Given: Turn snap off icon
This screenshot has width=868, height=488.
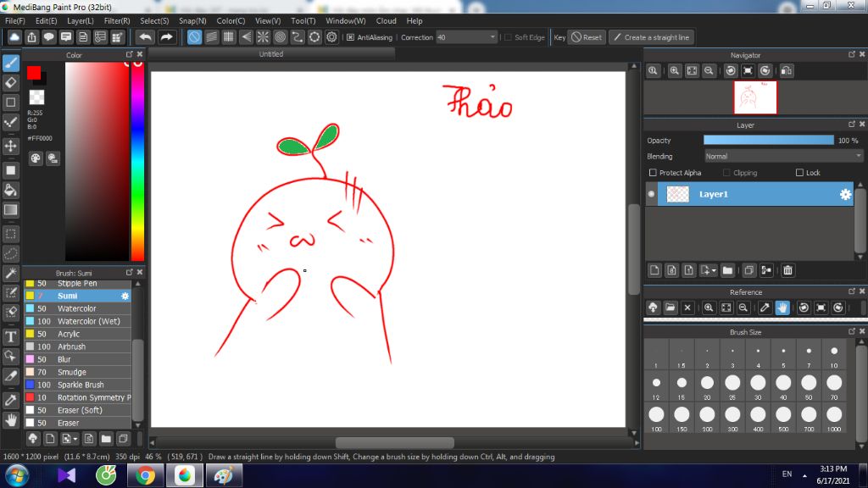Looking at the screenshot, I should (x=194, y=37).
